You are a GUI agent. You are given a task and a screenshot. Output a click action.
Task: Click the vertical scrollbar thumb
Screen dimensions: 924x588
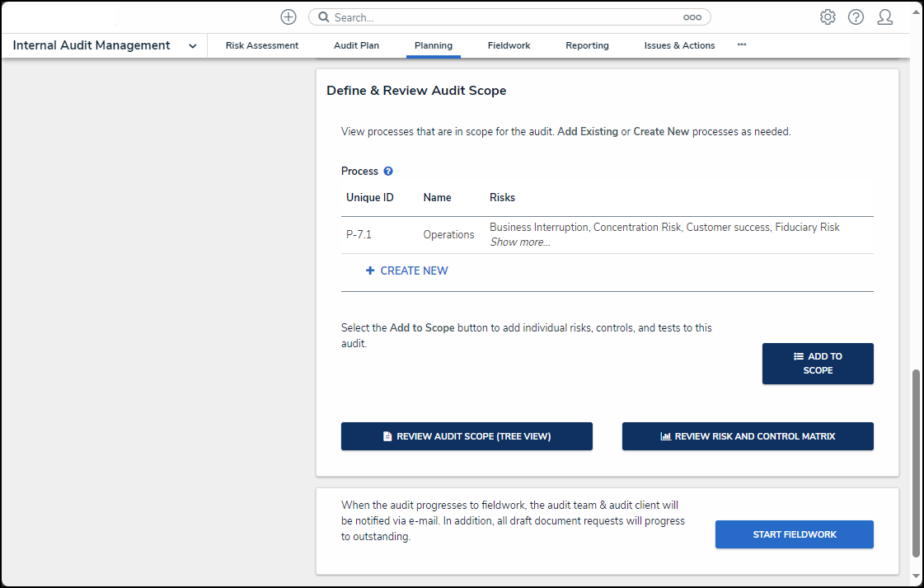click(916, 462)
